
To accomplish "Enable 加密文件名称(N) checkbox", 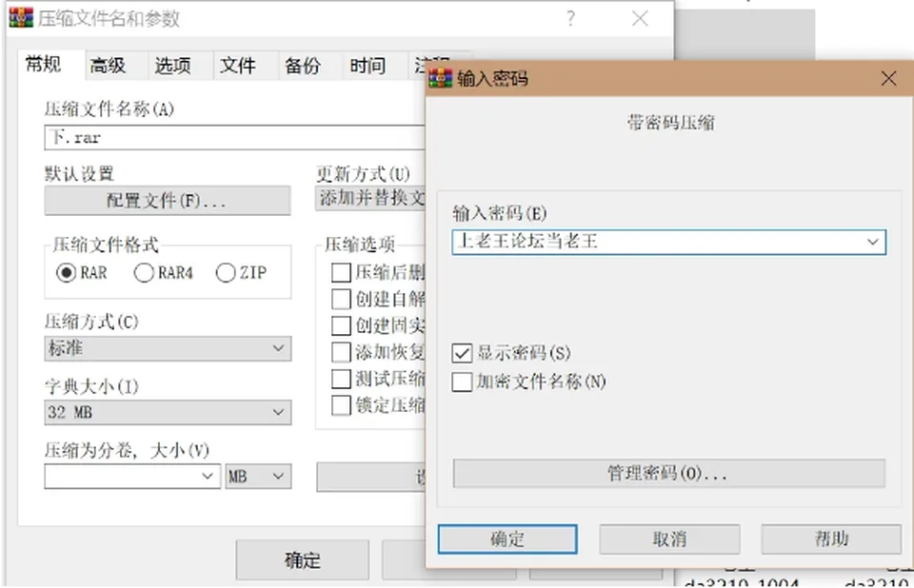I will tap(462, 382).
